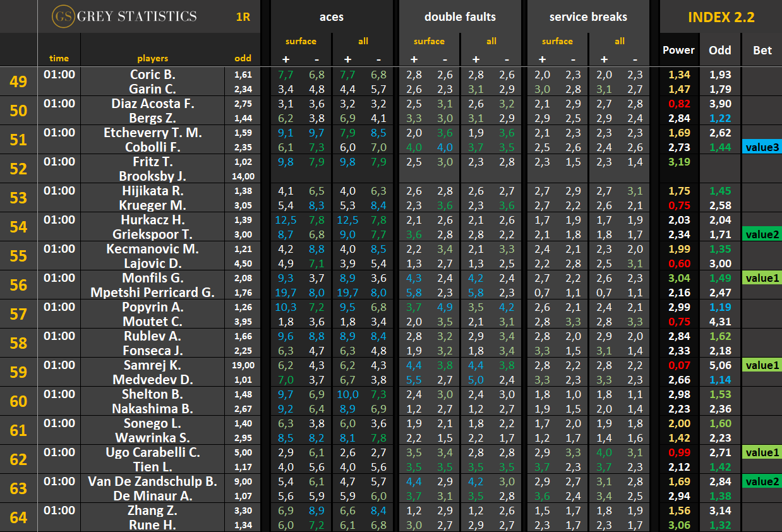The width and height of the screenshot is (782, 532).
Task: Click the value2 tag for Griekspoor
Action: click(x=762, y=234)
